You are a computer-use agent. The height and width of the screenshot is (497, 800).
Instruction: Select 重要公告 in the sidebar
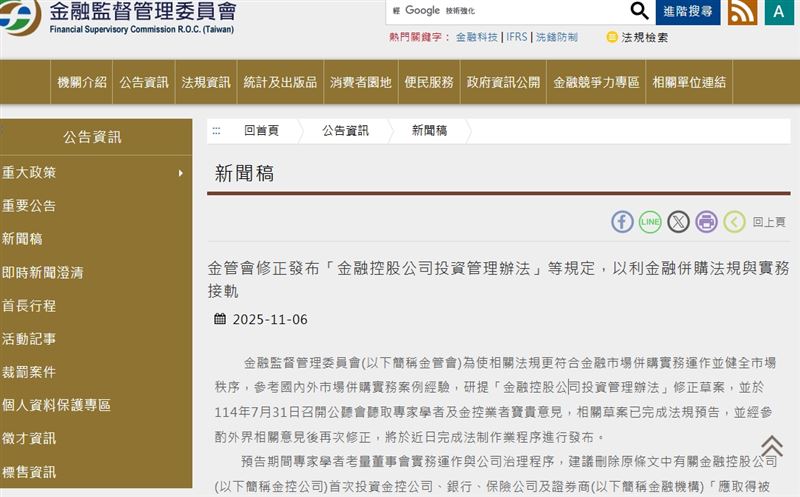(29, 206)
